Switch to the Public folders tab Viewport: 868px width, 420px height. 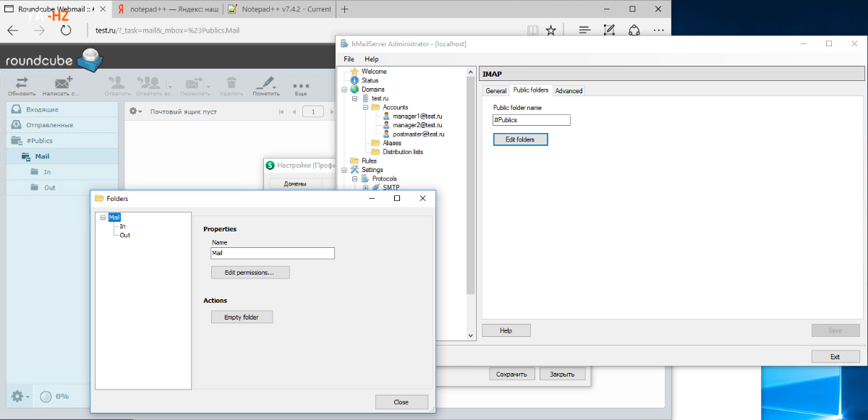click(x=531, y=90)
